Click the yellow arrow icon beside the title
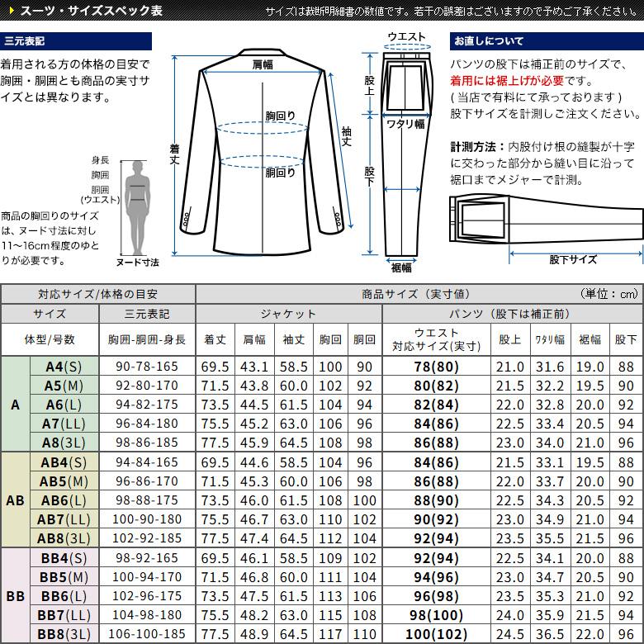The height and width of the screenshot is (644, 644). click(x=9, y=12)
